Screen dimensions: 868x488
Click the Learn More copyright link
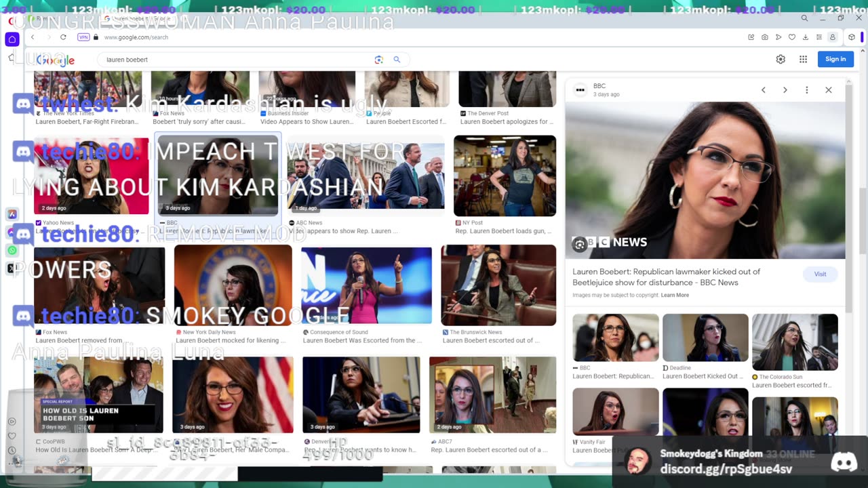[x=675, y=295]
